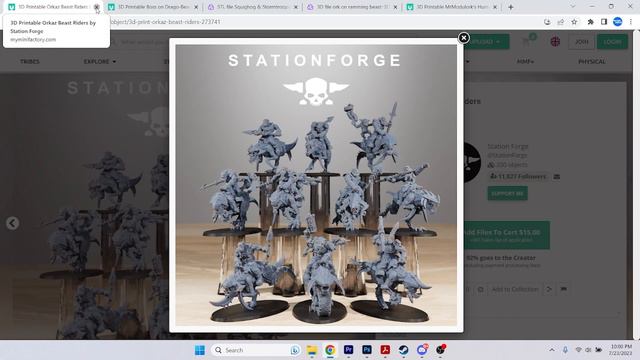Open Premiere Pro from taskbar
This screenshot has width=640, height=360.
[x=348, y=350]
